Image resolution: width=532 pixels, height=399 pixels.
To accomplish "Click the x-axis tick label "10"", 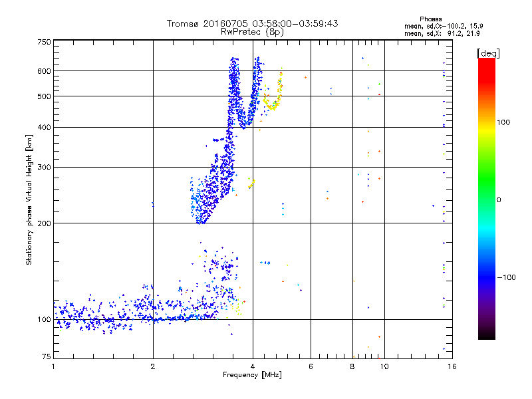I will (384, 366).
